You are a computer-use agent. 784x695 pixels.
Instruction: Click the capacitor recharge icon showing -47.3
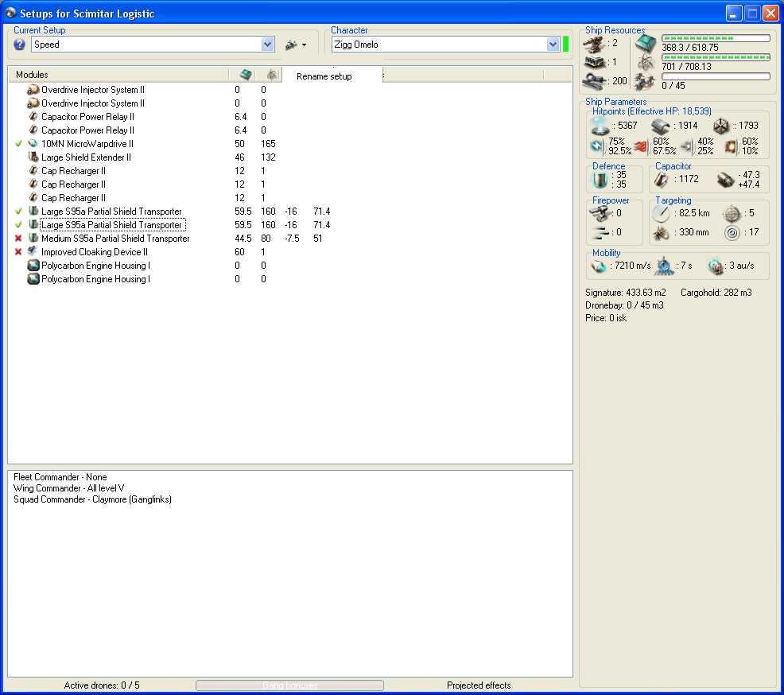click(x=725, y=180)
